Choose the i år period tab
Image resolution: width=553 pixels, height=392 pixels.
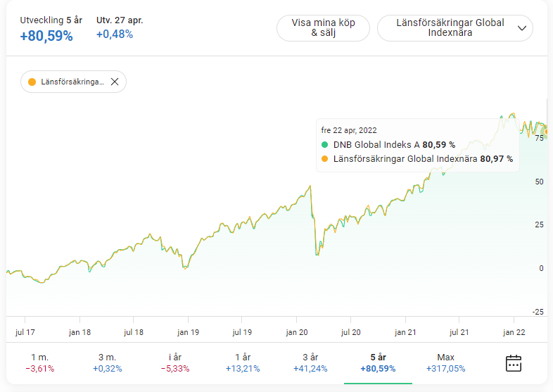pyautogui.click(x=174, y=362)
